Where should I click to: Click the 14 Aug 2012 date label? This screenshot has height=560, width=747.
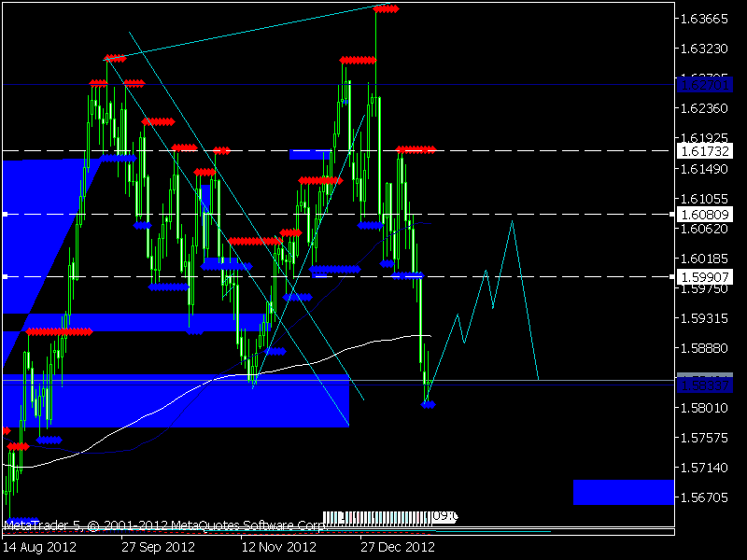click(39, 547)
